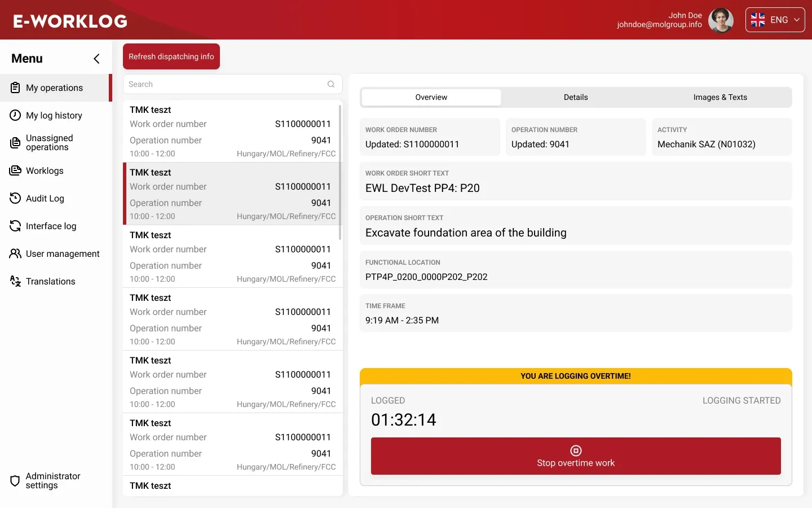Click the User management people icon
The height and width of the screenshot is (508, 812).
point(15,253)
